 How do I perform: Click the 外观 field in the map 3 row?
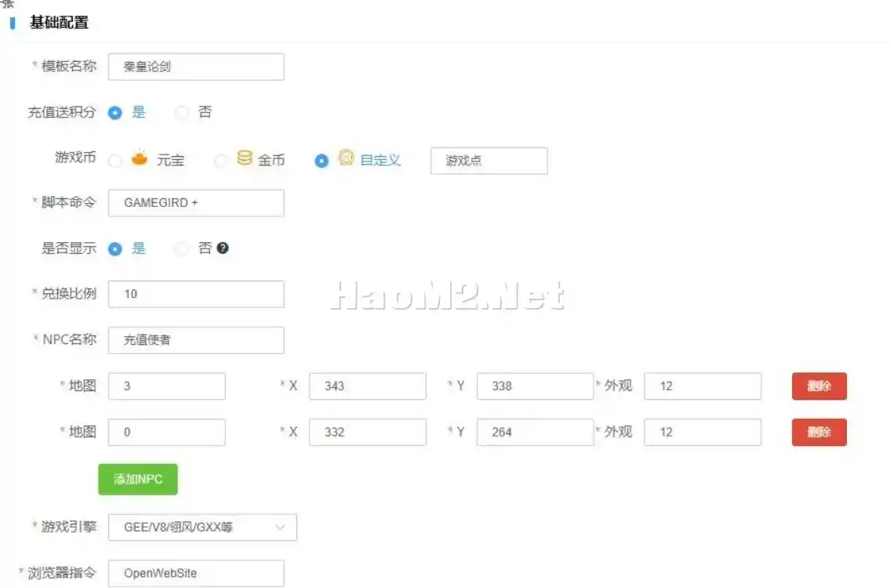(x=703, y=386)
